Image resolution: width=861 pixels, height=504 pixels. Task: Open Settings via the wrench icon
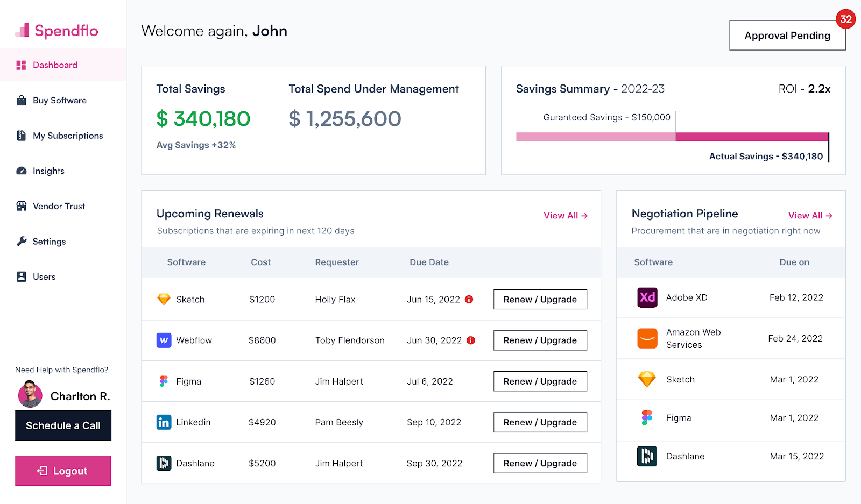[20, 242]
